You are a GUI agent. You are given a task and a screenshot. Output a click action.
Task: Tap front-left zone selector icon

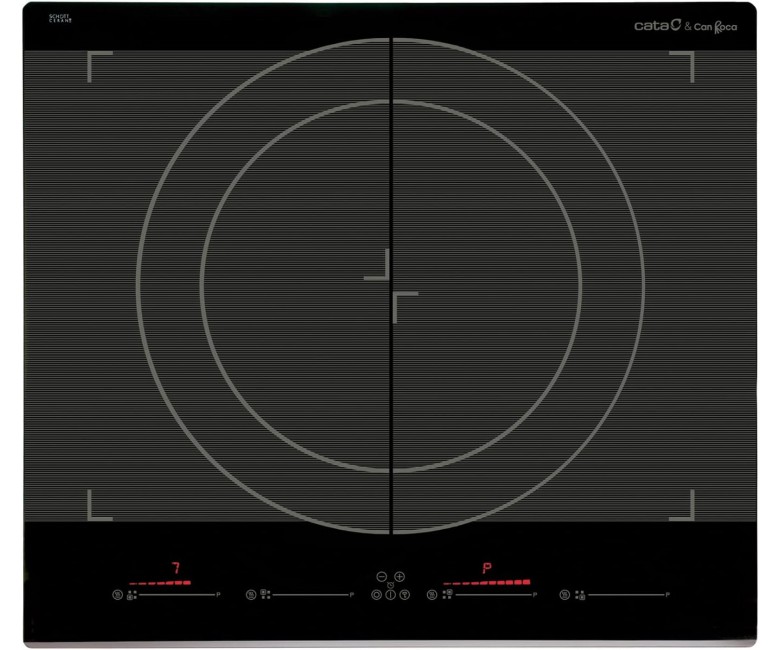pyautogui.click(x=132, y=595)
